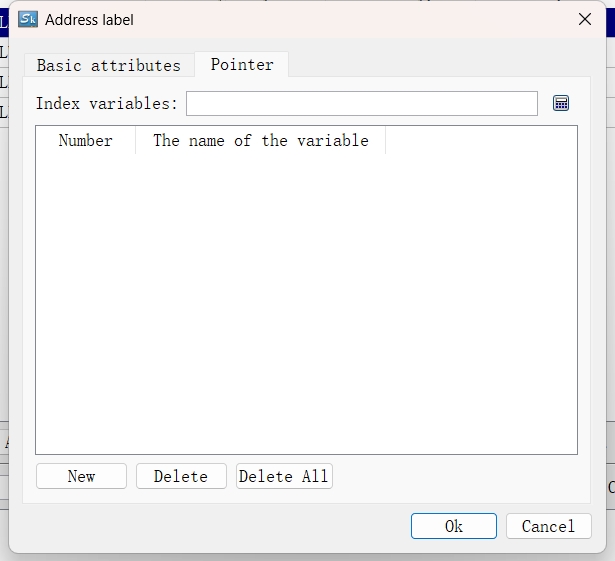The width and height of the screenshot is (615, 561).
Task: Click the calculator icon beside Index variables
Action: 561,103
